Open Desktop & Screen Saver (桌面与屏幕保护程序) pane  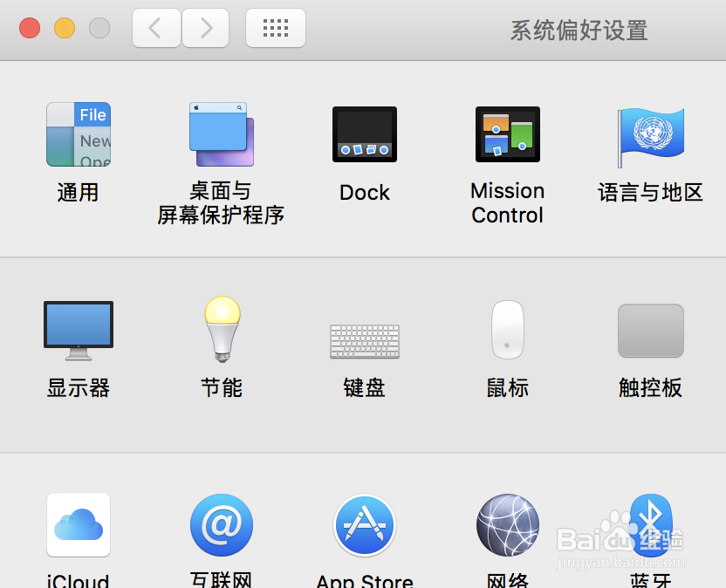click(222, 134)
